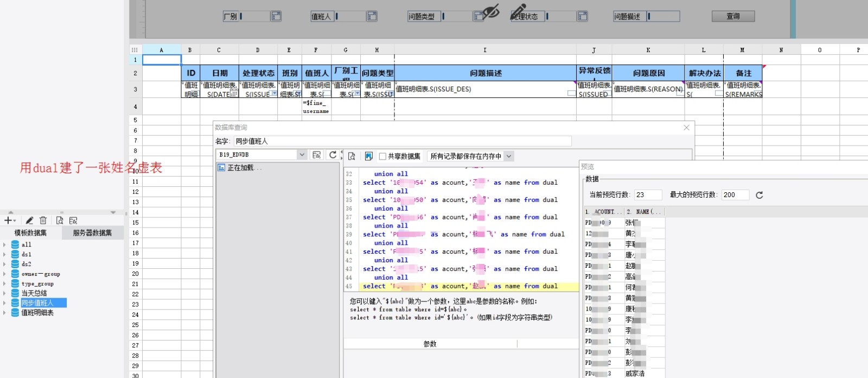Switch to the 服务器数据集 tab

click(92, 233)
